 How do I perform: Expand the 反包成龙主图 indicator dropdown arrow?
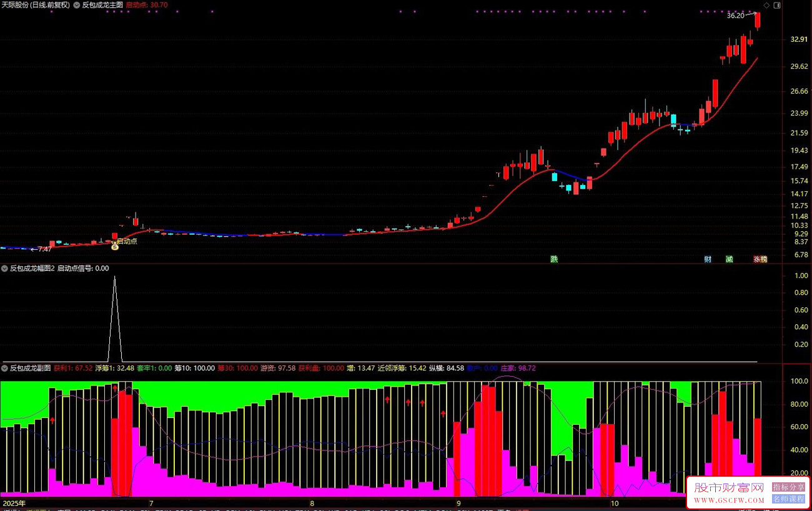click(x=77, y=5)
